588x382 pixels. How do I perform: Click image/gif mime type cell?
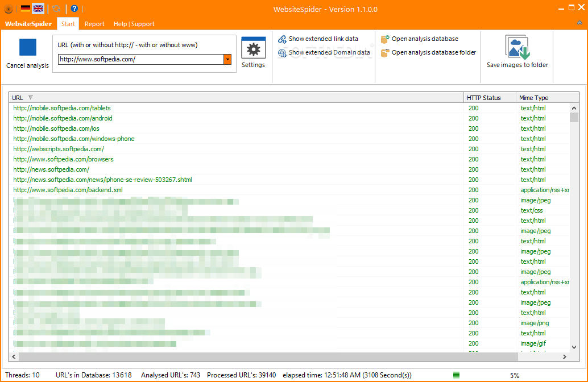click(533, 343)
